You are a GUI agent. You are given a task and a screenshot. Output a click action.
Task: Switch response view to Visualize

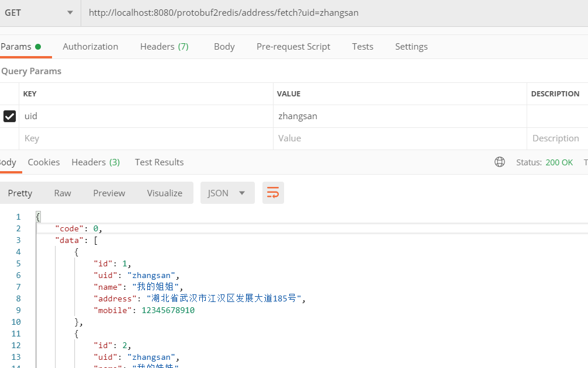165,193
